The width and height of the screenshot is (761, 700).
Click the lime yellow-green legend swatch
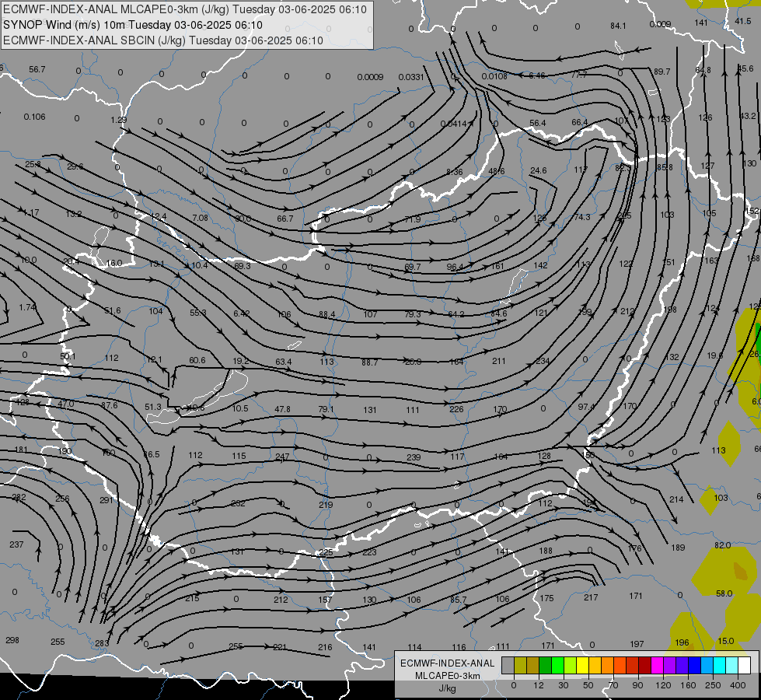(571, 665)
